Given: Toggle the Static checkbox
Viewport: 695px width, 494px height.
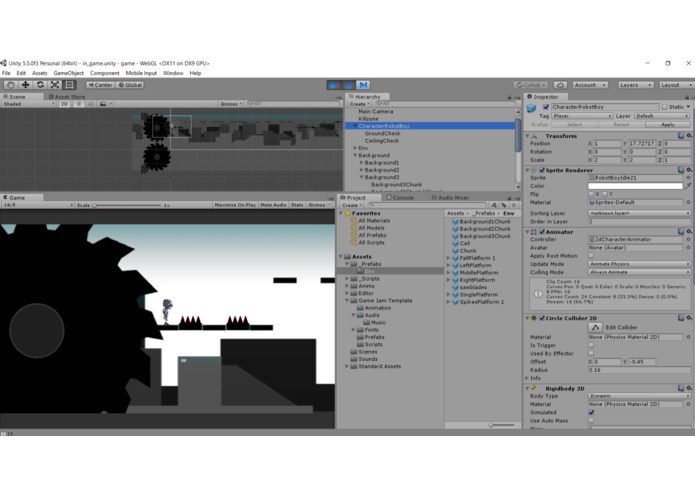Looking at the screenshot, I should pos(664,107).
